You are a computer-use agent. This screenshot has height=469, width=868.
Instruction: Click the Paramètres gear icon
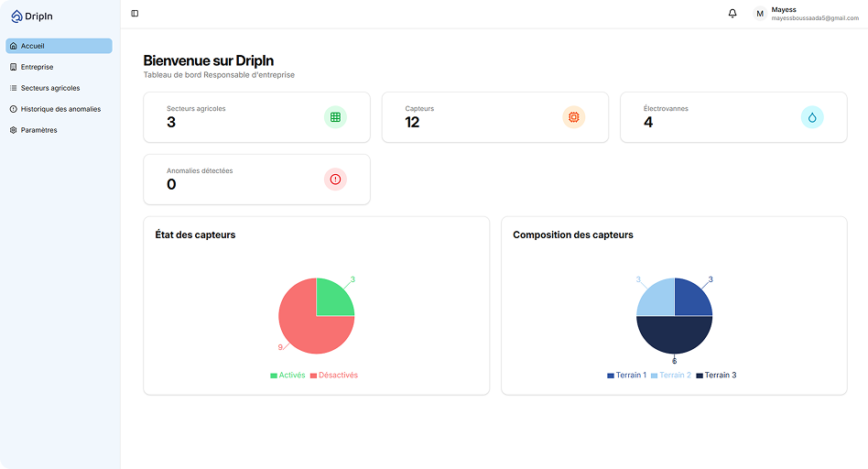point(14,130)
